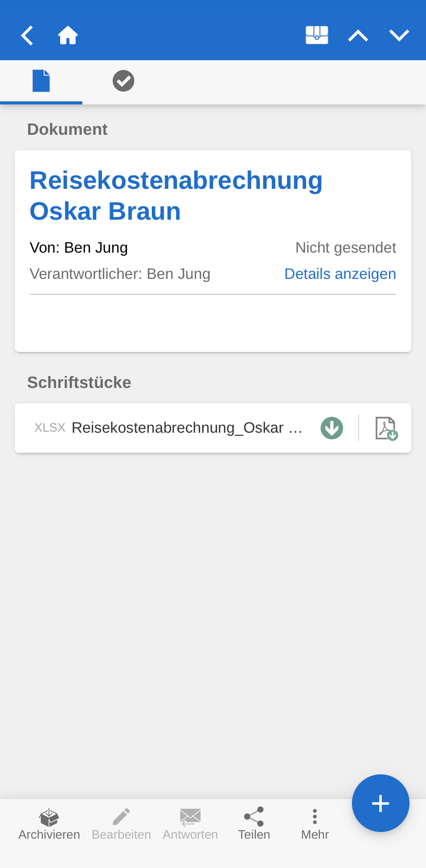Switch to the document tab
Image resolution: width=426 pixels, height=868 pixels.
point(41,81)
